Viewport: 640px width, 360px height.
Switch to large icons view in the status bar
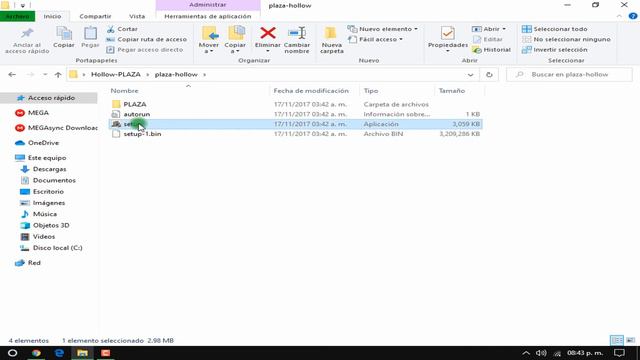pyautogui.click(x=631, y=340)
